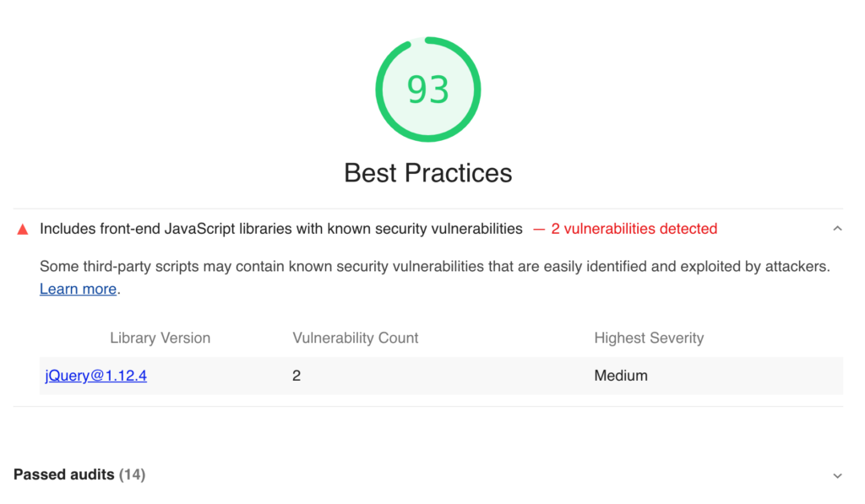865x504 pixels.
Task: Collapse the vulnerabilities audit chevron
Action: [x=837, y=228]
